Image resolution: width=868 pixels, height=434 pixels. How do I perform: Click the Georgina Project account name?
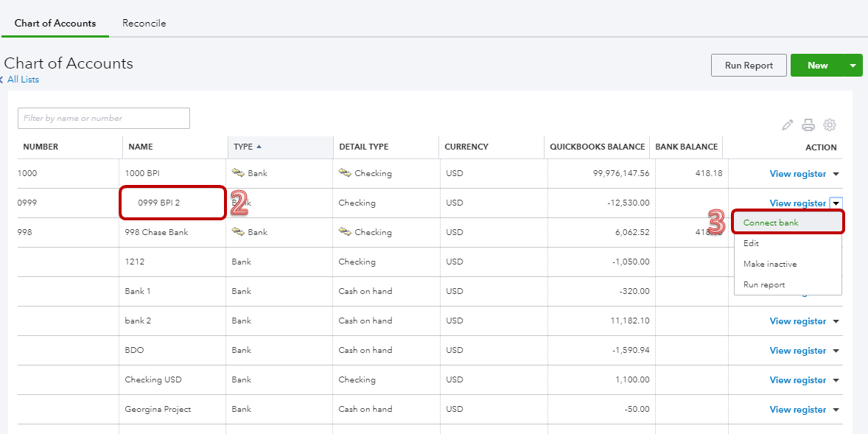(158, 409)
